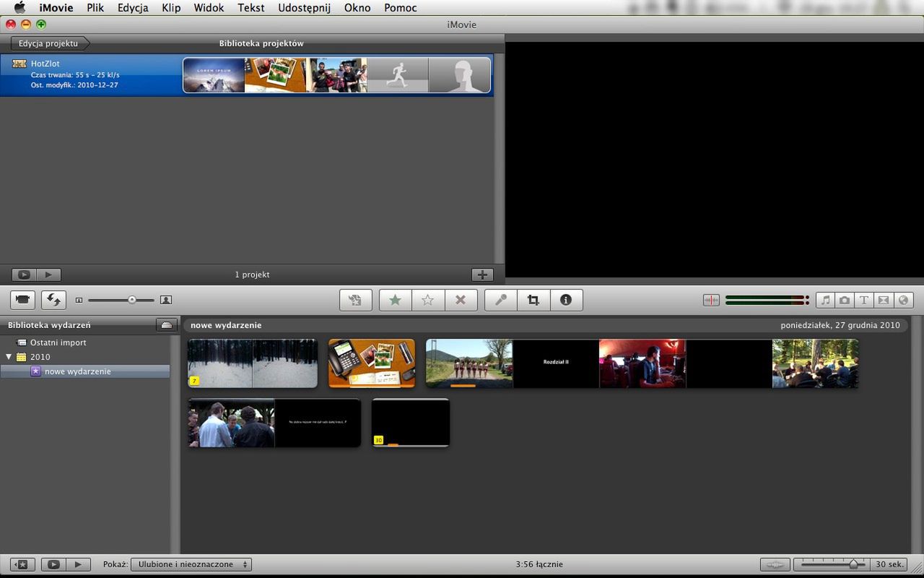This screenshot has height=578, width=924.
Task: Open the Apple menu
Action: pos(19,8)
